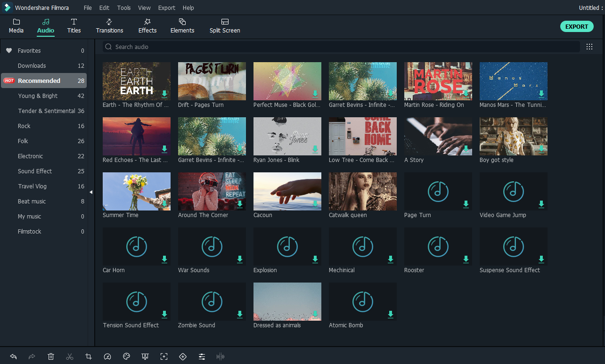Toggle grid view icon beside search bar
The image size is (605, 364).
(589, 47)
